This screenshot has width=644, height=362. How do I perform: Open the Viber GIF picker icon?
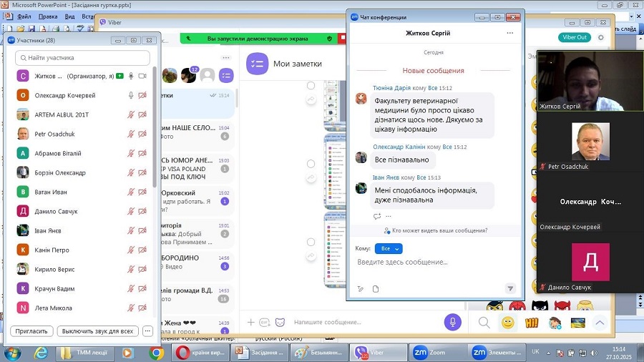pyautogui.click(x=265, y=323)
